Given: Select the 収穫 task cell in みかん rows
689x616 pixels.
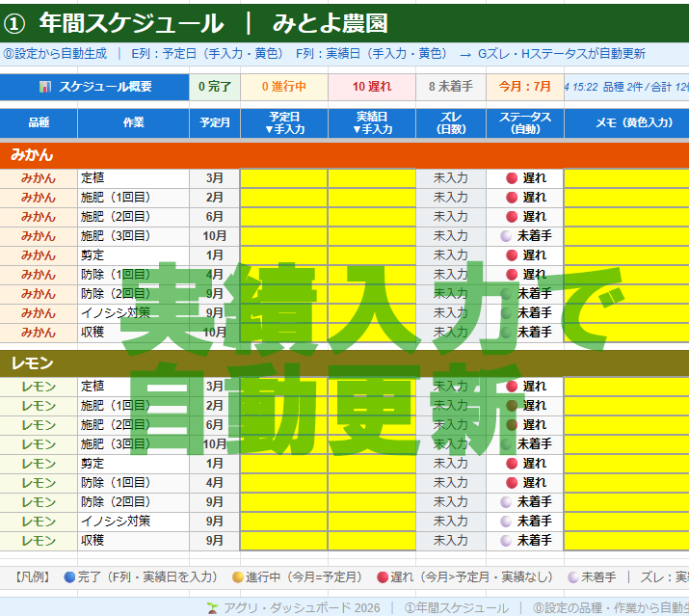Looking at the screenshot, I should point(134,333).
